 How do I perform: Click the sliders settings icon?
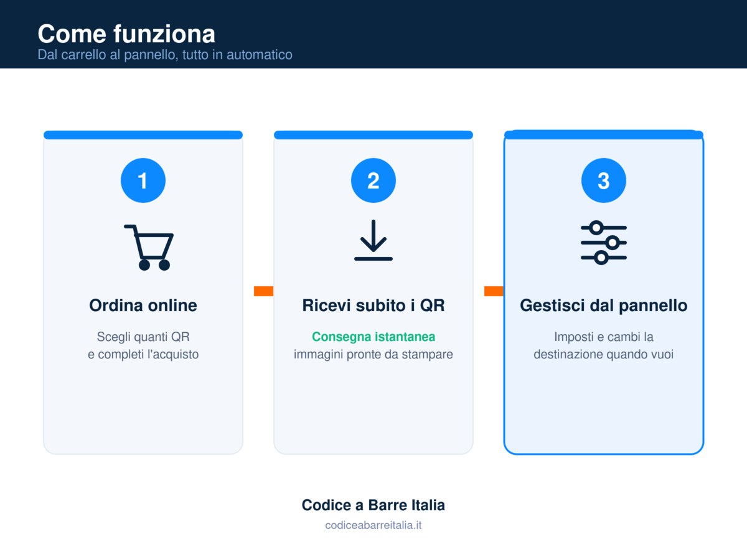tap(604, 243)
